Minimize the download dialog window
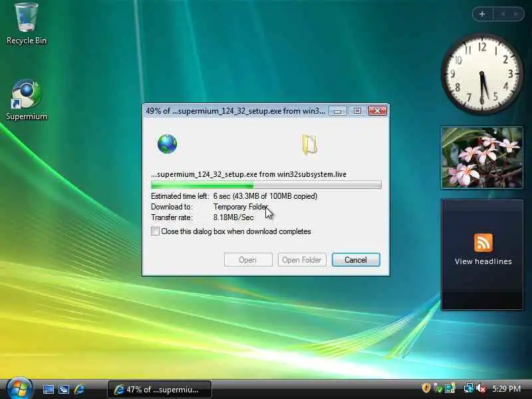The width and height of the screenshot is (532, 399). click(338, 111)
